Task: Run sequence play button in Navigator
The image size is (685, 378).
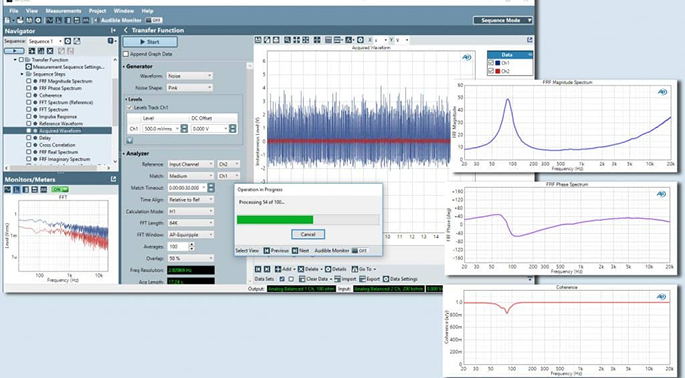Action: pos(14,51)
